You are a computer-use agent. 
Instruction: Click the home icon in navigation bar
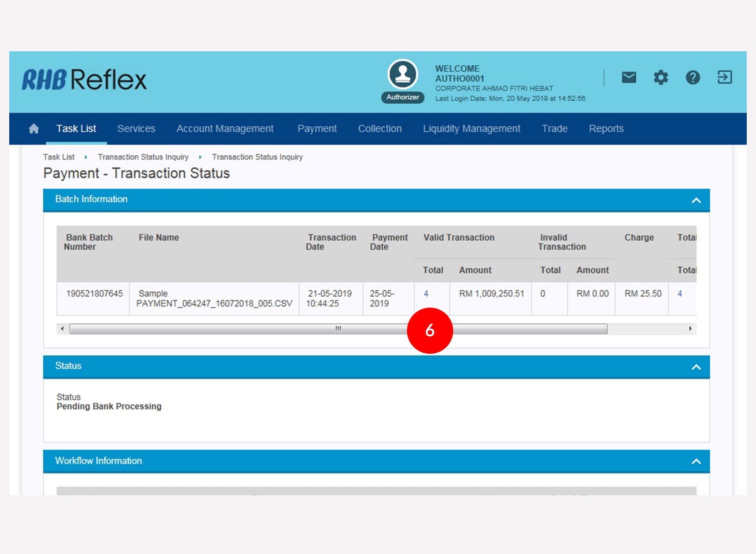tap(34, 129)
